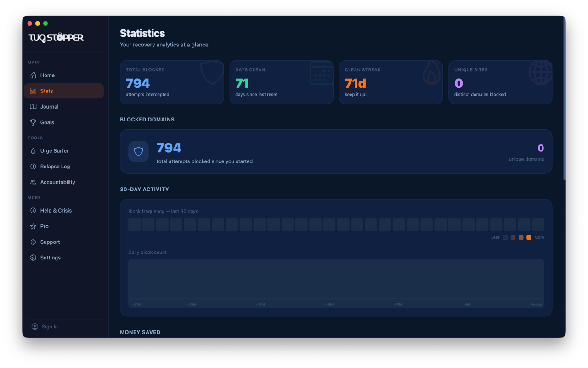The height and width of the screenshot is (368, 588).
Task: Click the "unique domains" label
Action: [526, 159]
